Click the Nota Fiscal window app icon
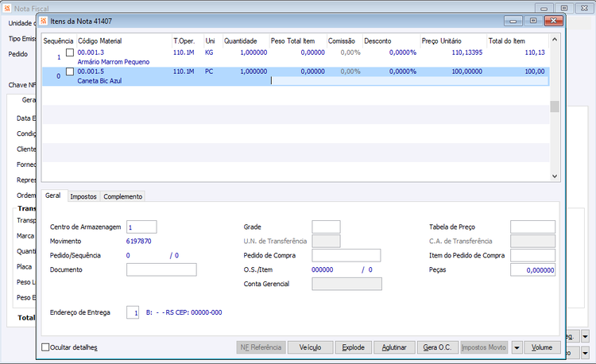Viewport: 596px width, 364px height. 7,8
